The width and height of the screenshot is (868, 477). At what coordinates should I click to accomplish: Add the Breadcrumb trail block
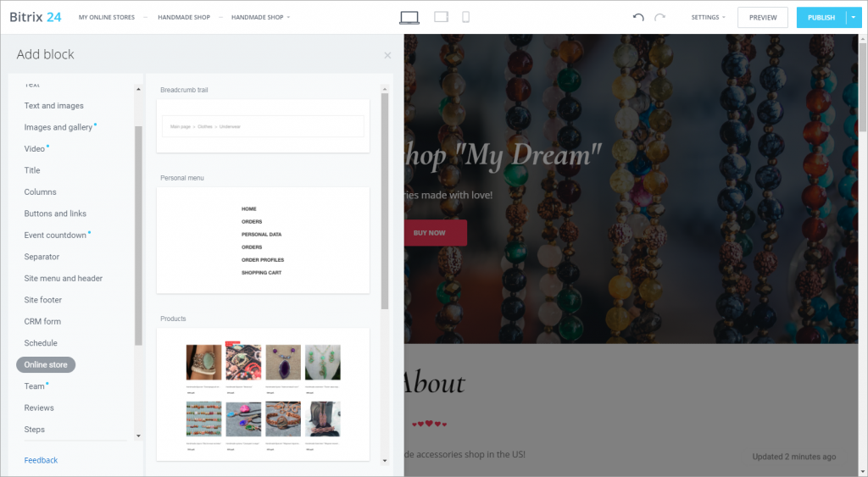tap(263, 126)
